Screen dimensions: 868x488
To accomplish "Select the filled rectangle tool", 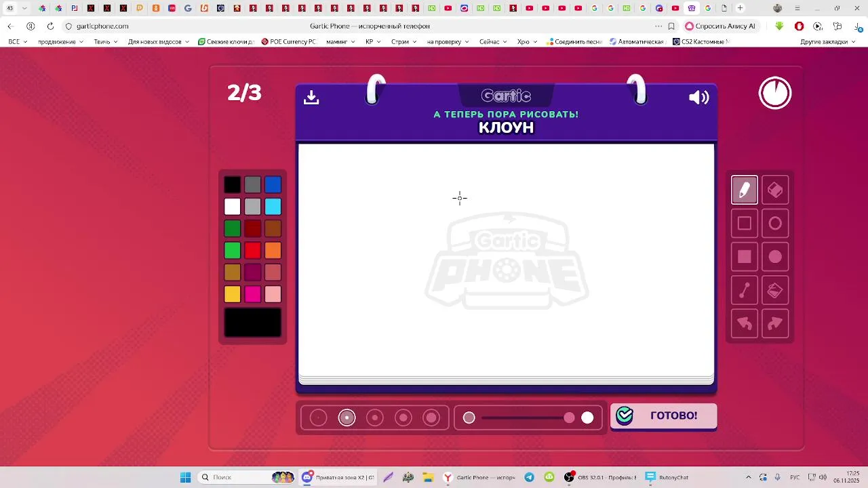I will (744, 257).
